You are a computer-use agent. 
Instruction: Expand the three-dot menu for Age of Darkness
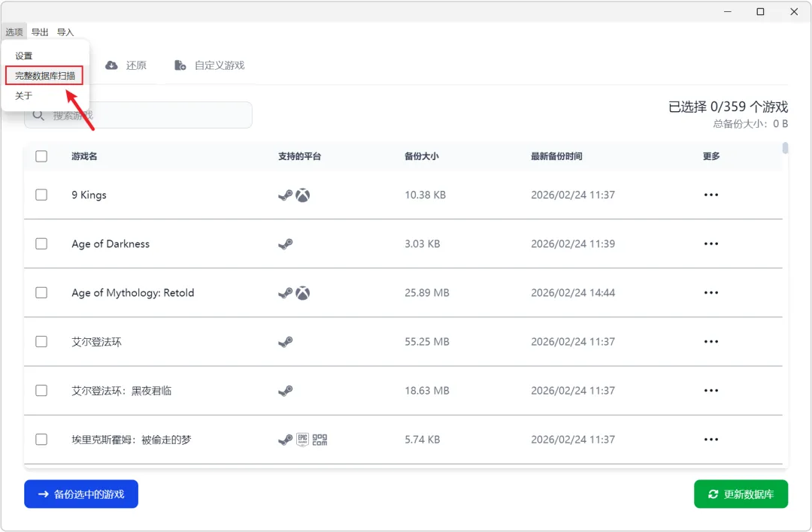710,244
